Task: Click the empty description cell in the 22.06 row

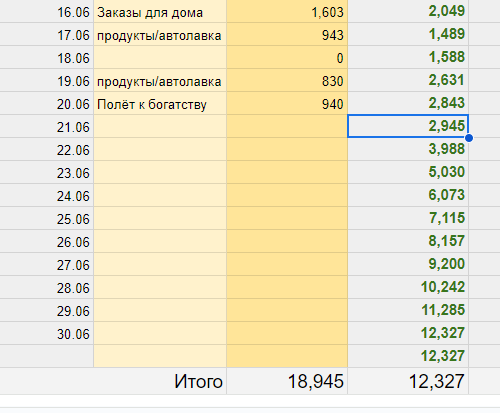Action: 160,149
